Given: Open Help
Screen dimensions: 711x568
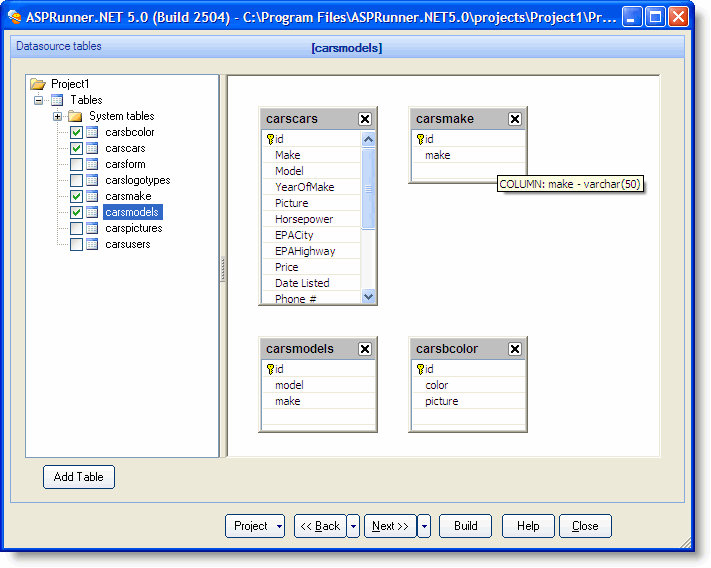Looking at the screenshot, I should tap(528, 526).
